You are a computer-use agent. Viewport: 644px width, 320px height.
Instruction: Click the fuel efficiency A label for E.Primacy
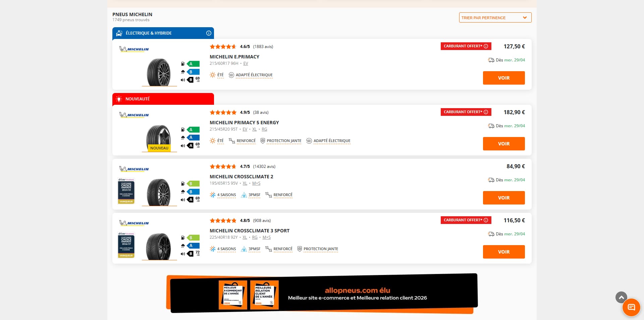193,64
